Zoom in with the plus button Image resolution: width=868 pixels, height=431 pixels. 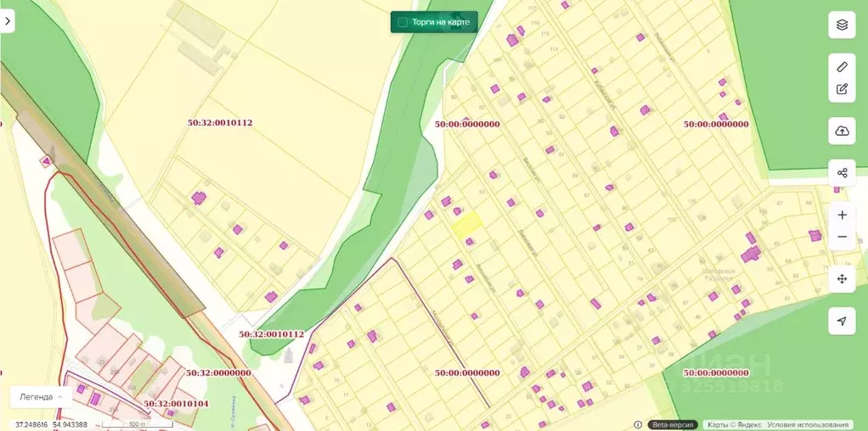[x=842, y=215]
